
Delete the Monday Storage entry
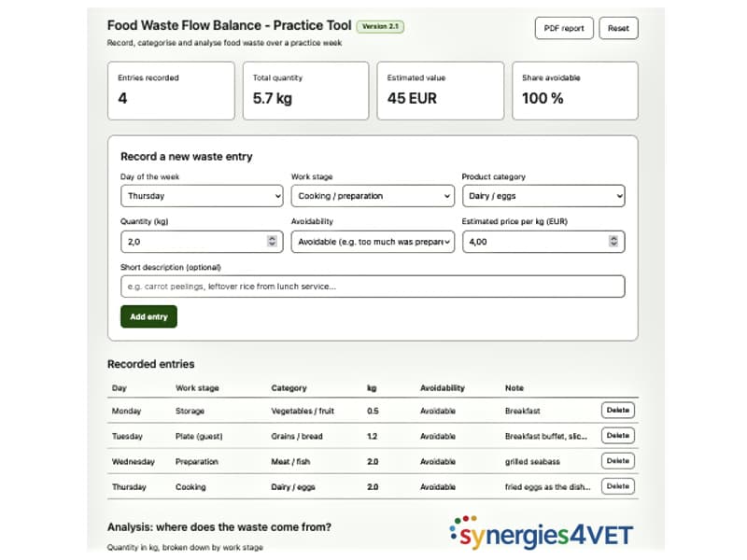click(618, 410)
